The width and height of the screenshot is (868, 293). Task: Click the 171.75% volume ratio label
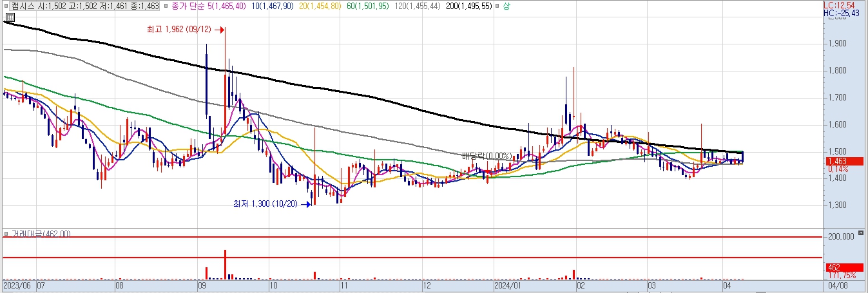click(841, 275)
